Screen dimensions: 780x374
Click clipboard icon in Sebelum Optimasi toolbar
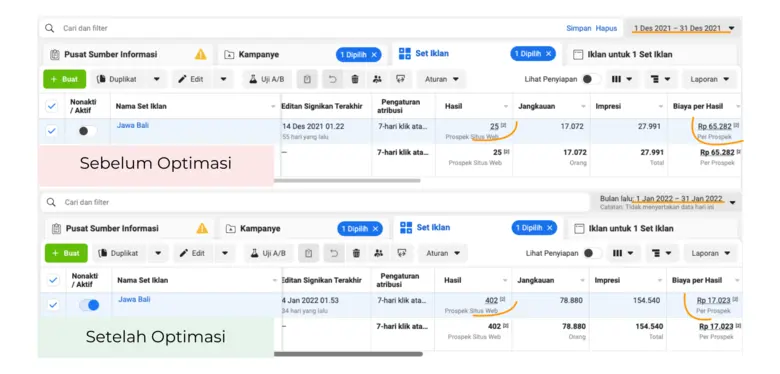(x=307, y=79)
